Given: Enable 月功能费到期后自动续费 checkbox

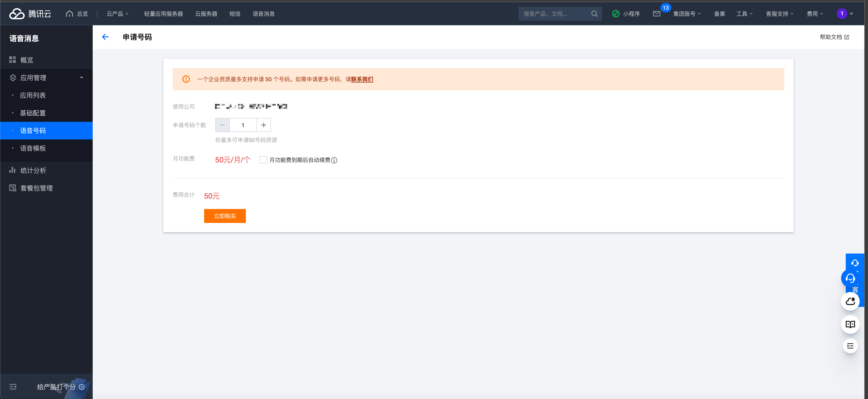Looking at the screenshot, I should pos(263,160).
